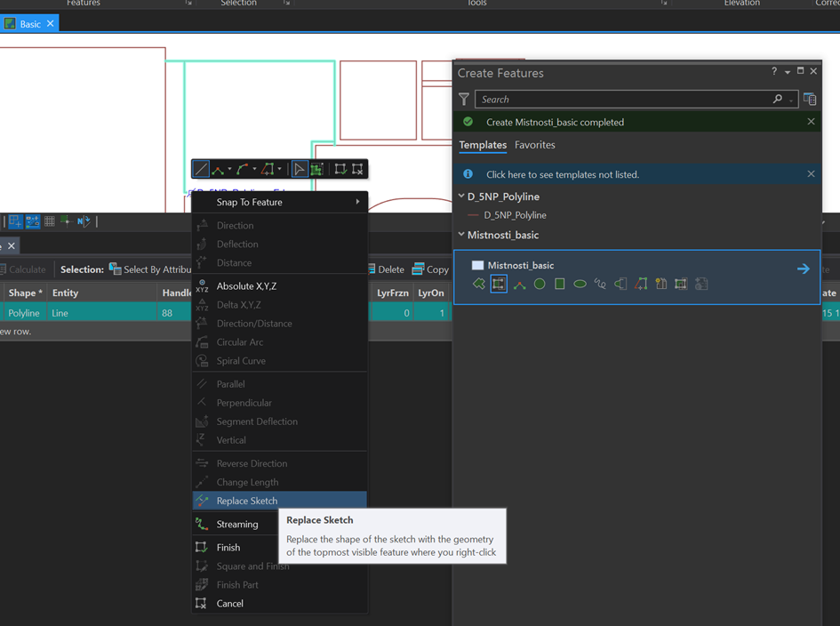Click Copy button in attribute table
Screen dimensions: 840x626
[x=430, y=269]
